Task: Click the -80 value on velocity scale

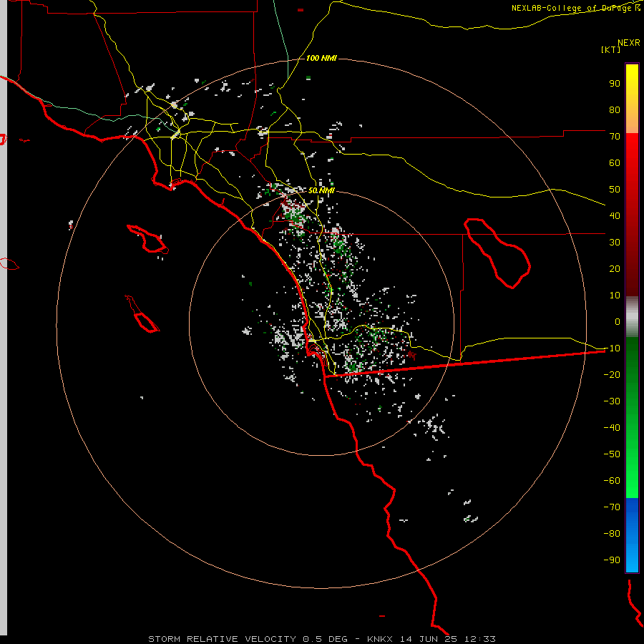Action: click(612, 534)
